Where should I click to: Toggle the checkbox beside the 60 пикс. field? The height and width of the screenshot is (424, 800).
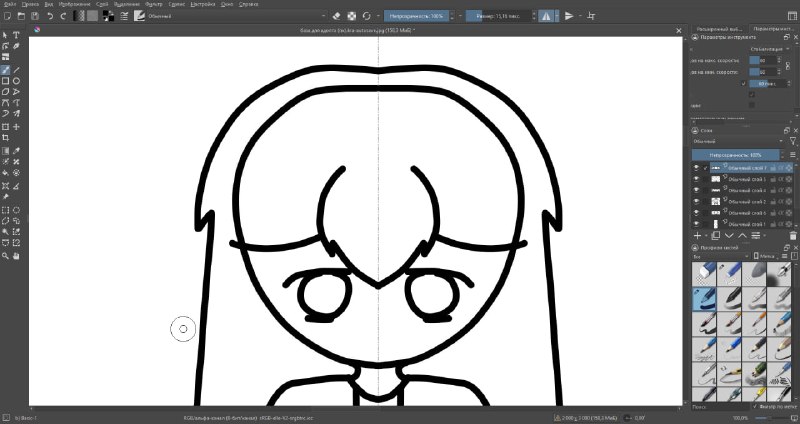743,83
